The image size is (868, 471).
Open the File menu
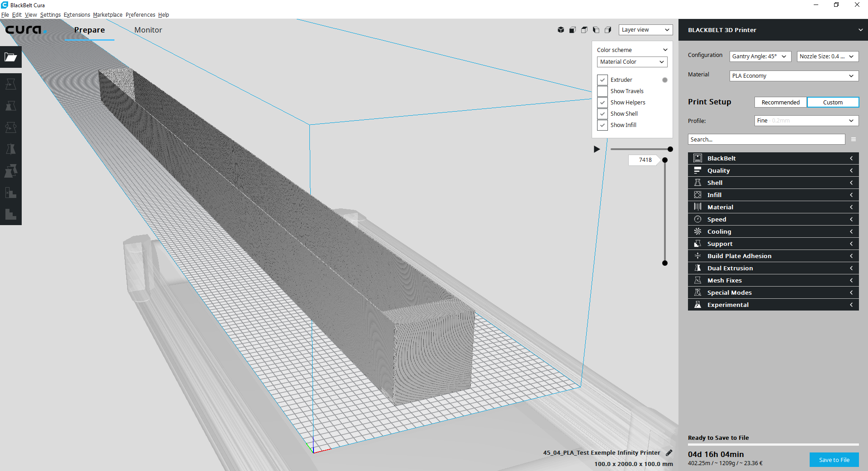(x=5, y=15)
